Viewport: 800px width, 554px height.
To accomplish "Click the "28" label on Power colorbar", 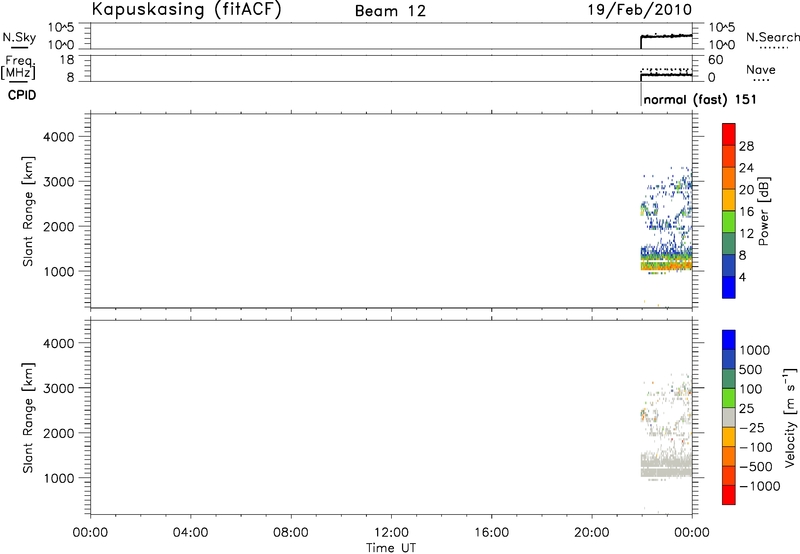I will click(x=746, y=146).
